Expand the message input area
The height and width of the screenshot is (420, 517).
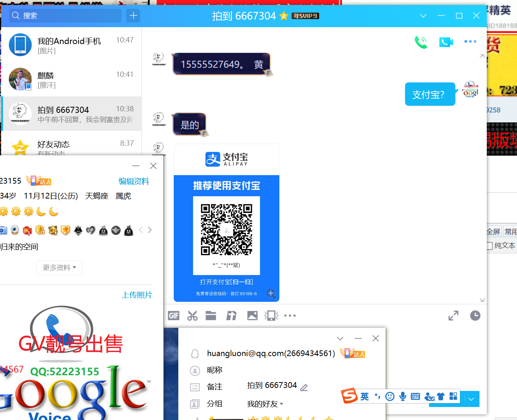[x=453, y=316]
